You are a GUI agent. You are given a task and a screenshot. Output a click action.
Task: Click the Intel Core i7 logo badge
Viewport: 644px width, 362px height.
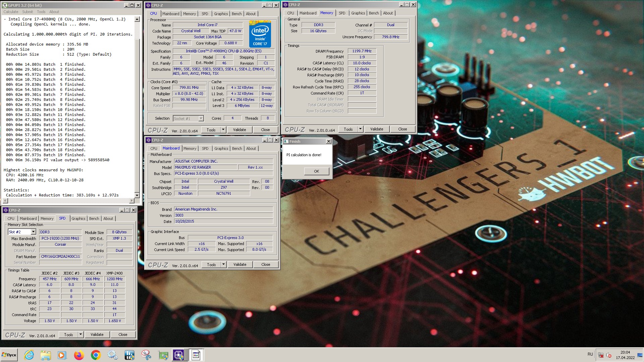[260, 34]
